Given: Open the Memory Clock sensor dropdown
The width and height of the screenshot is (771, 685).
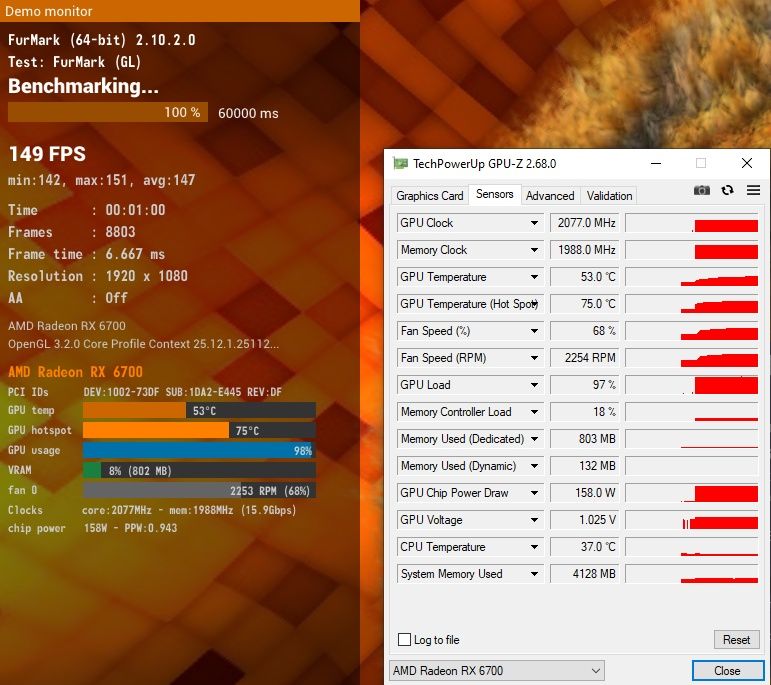Looking at the screenshot, I should tap(534, 250).
